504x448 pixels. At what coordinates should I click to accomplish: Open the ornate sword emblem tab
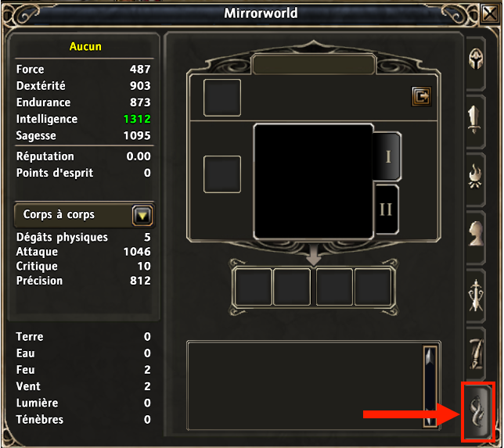[x=476, y=296]
